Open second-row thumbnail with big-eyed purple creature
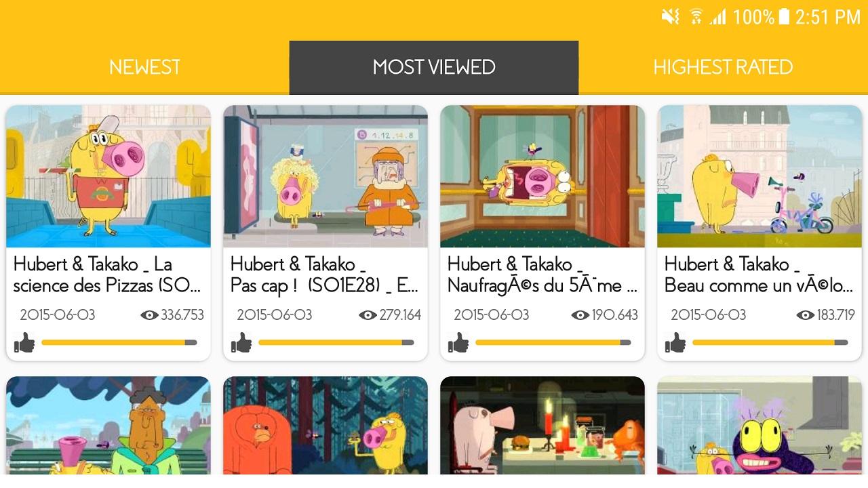The image size is (868, 488). point(759,426)
